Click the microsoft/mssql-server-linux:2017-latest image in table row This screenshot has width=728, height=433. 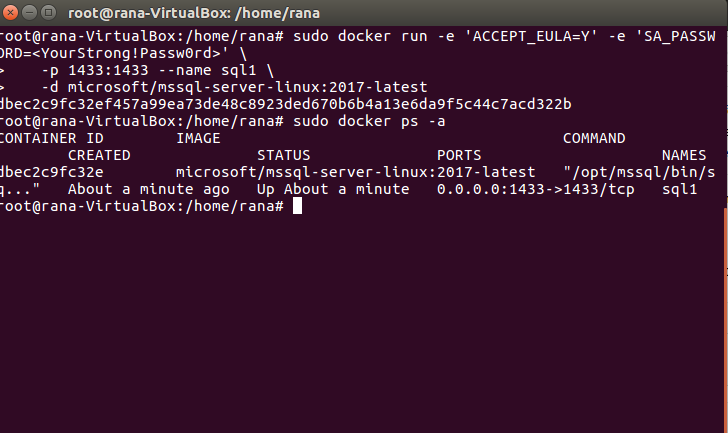pyautogui.click(x=355, y=172)
